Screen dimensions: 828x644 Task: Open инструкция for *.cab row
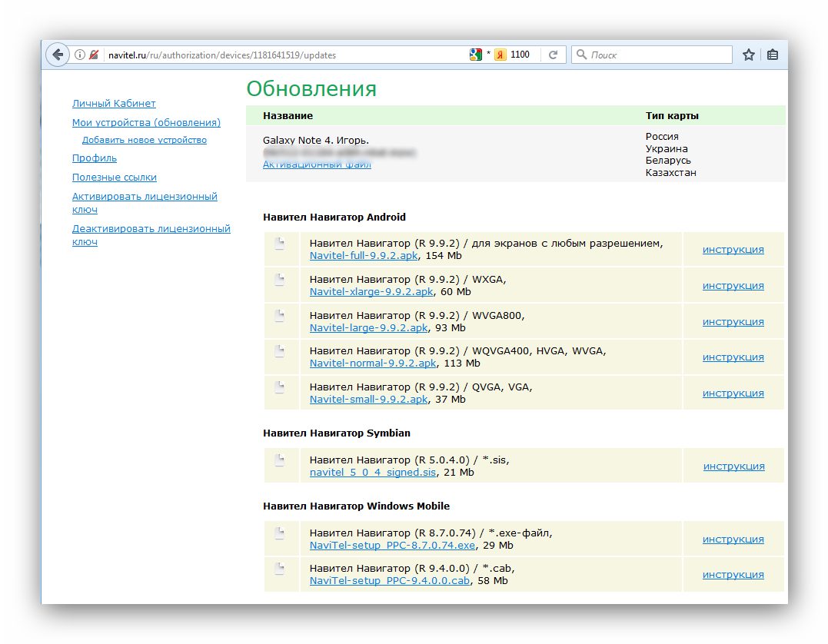coord(733,574)
